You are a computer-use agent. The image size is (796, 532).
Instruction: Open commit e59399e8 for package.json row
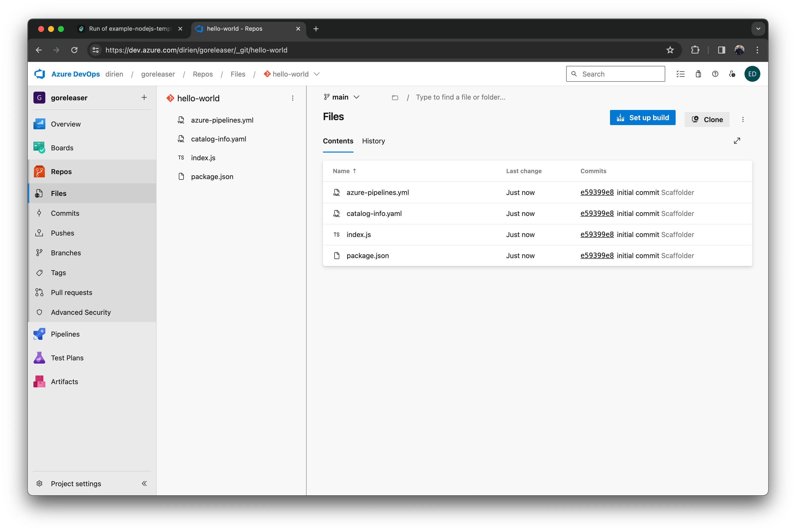(x=597, y=256)
